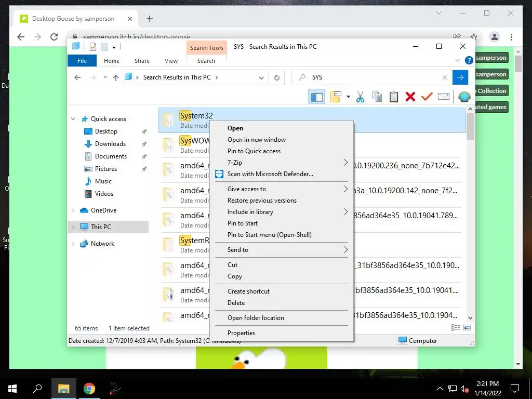Click the scissors Cut toolbar icon
Screen dimensions: 532x399
[x=360, y=97]
